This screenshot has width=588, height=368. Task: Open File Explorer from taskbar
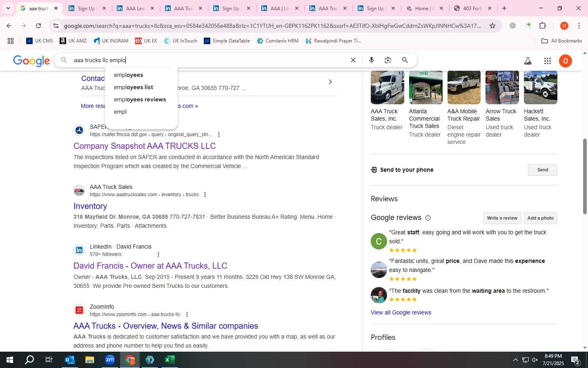click(x=90, y=360)
